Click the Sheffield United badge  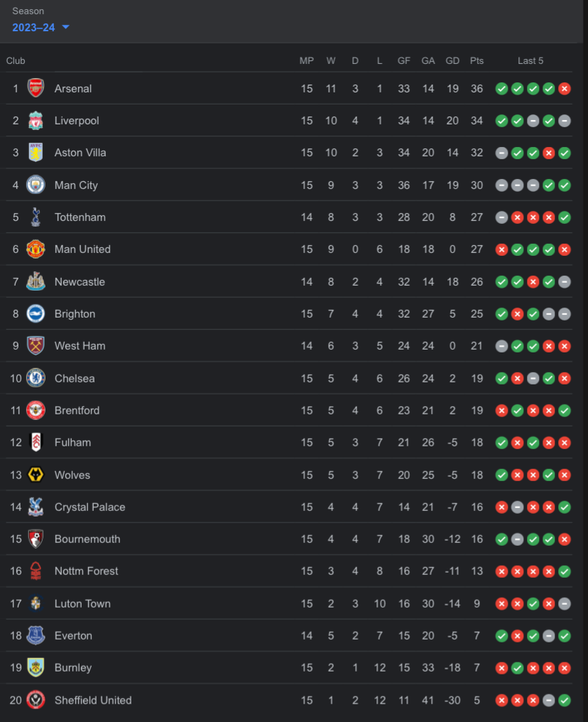(x=36, y=700)
